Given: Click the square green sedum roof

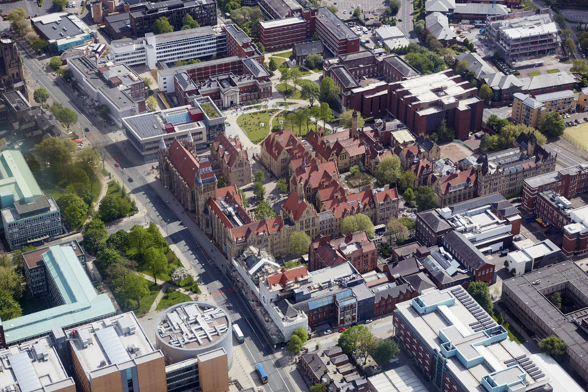Looking at the screenshot, I should click(x=210, y=110).
